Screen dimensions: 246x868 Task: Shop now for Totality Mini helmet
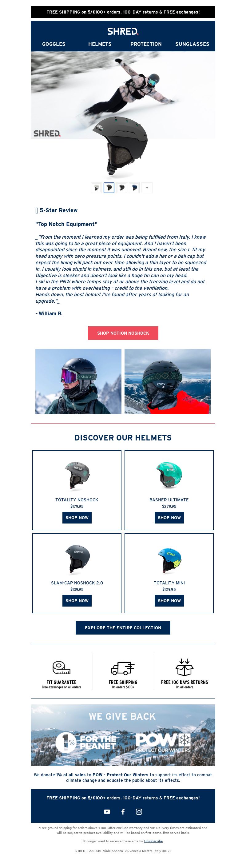pyautogui.click(x=169, y=600)
